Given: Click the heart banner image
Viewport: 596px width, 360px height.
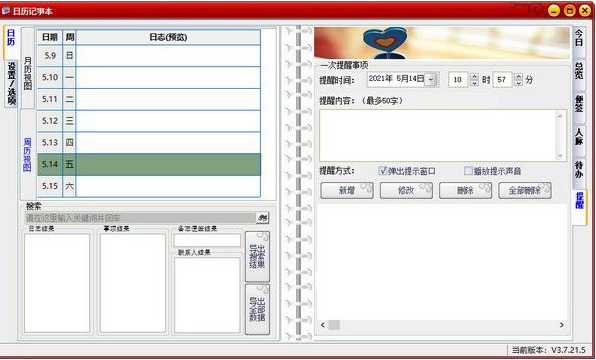Looking at the screenshot, I should (x=442, y=43).
